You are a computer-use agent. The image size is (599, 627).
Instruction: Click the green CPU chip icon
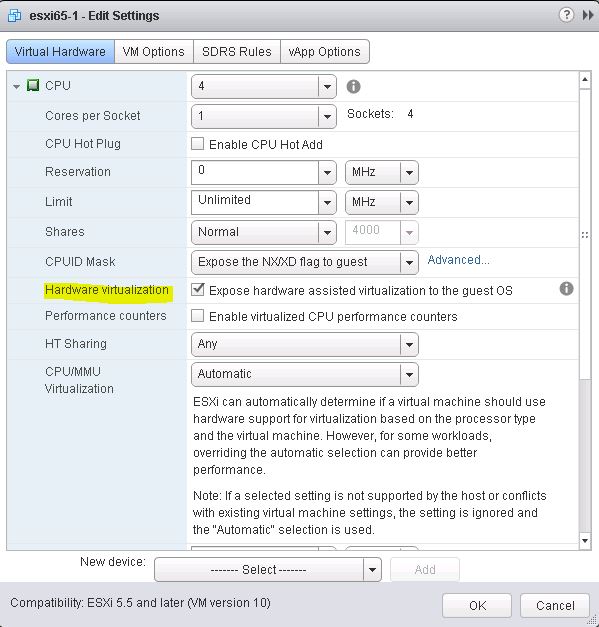click(x=33, y=85)
